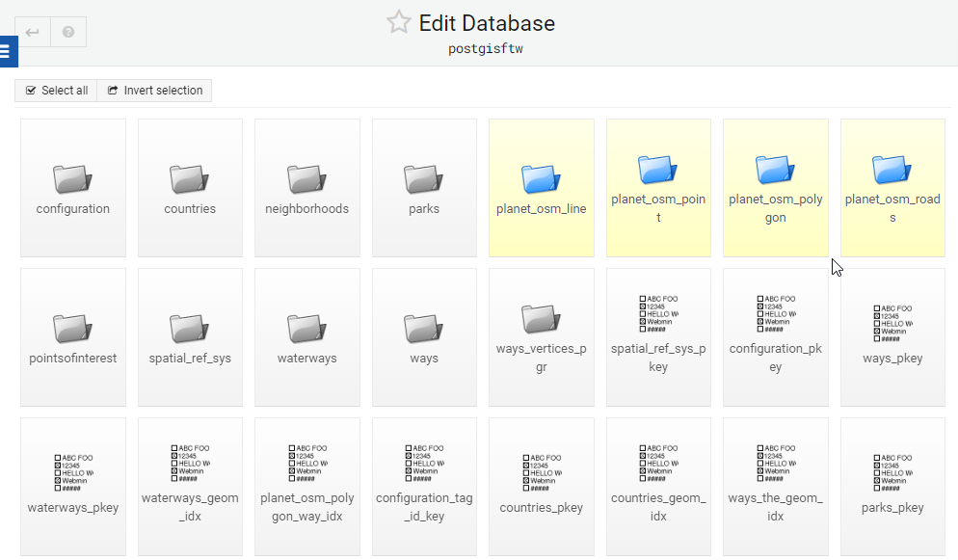The height and width of the screenshot is (560, 958).
Task: Click the Select all button
Action: click(55, 90)
